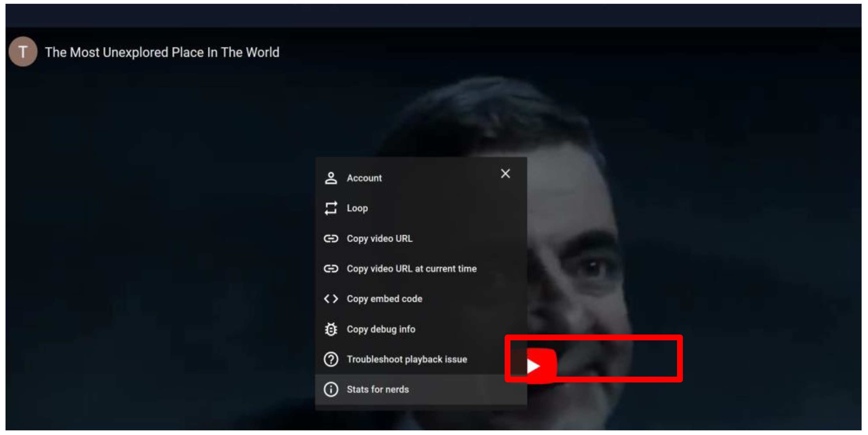This screenshot has height=435, width=868.
Task: Open Troubleshoot playback issue
Action: (x=407, y=359)
